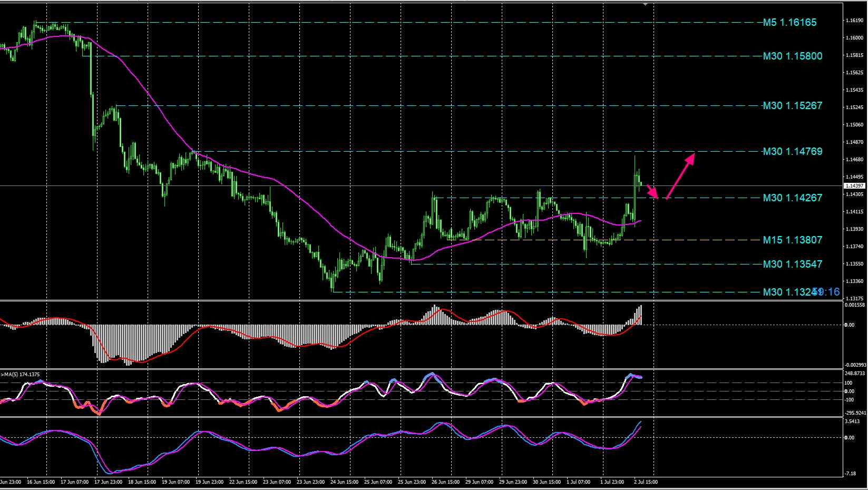Select the M15 1.13807 level label
868x490 pixels.
click(793, 240)
